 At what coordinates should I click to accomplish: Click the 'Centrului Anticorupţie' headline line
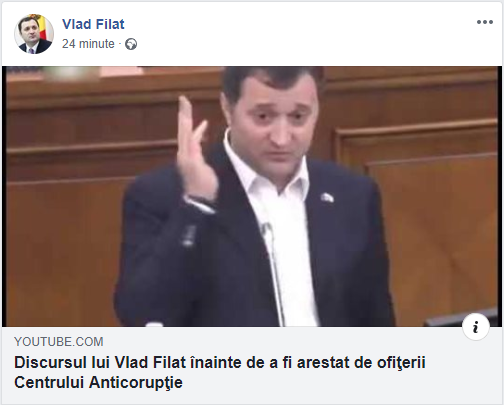click(x=98, y=382)
